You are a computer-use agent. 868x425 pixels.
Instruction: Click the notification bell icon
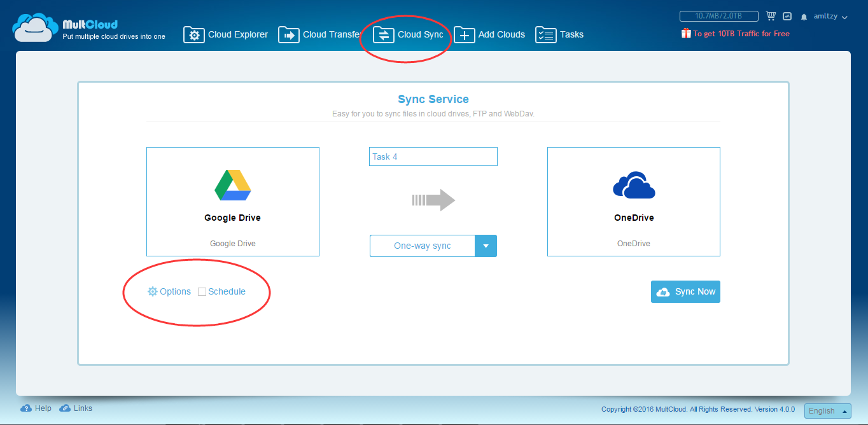[804, 17]
